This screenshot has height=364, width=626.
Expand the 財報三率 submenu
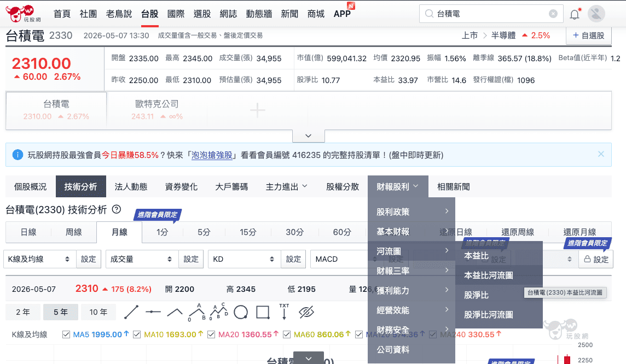click(x=411, y=271)
